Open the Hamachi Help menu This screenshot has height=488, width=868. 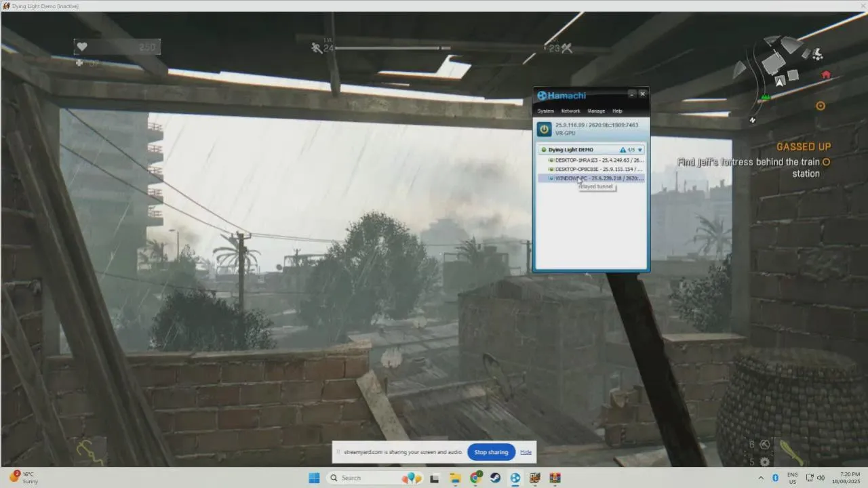[x=617, y=111]
